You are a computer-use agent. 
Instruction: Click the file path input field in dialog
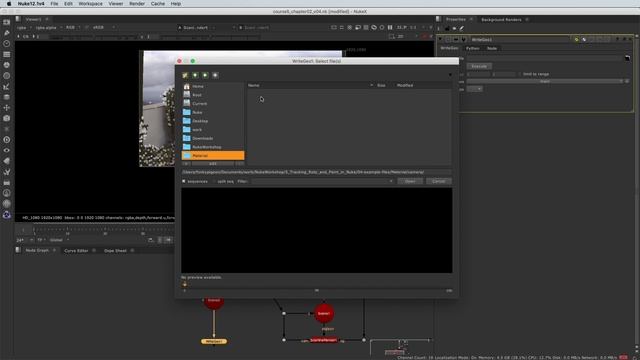point(317,172)
